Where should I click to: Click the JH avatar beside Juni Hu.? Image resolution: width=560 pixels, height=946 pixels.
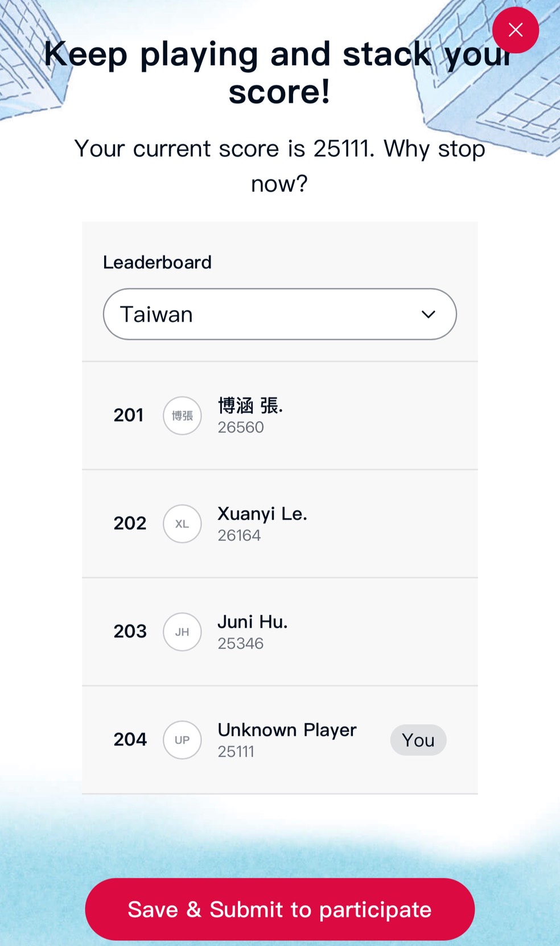(182, 632)
